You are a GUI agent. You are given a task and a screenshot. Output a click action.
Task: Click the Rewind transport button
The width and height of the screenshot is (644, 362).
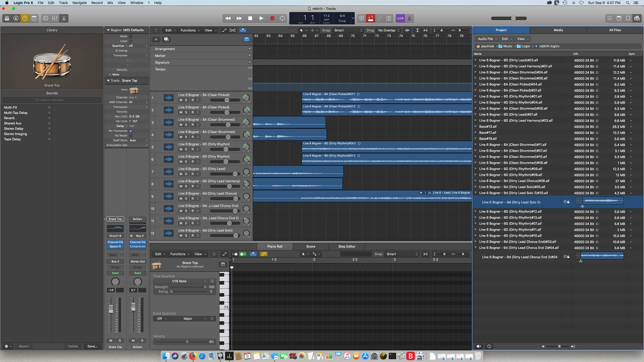click(228, 18)
